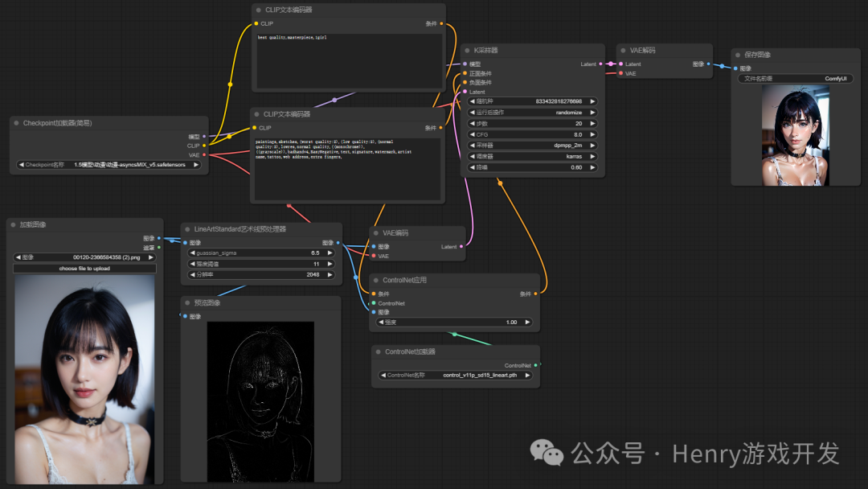Screen dimensions: 868x489
Task: Decrease 强度阈值 with its left arrow
Action: 193,264
